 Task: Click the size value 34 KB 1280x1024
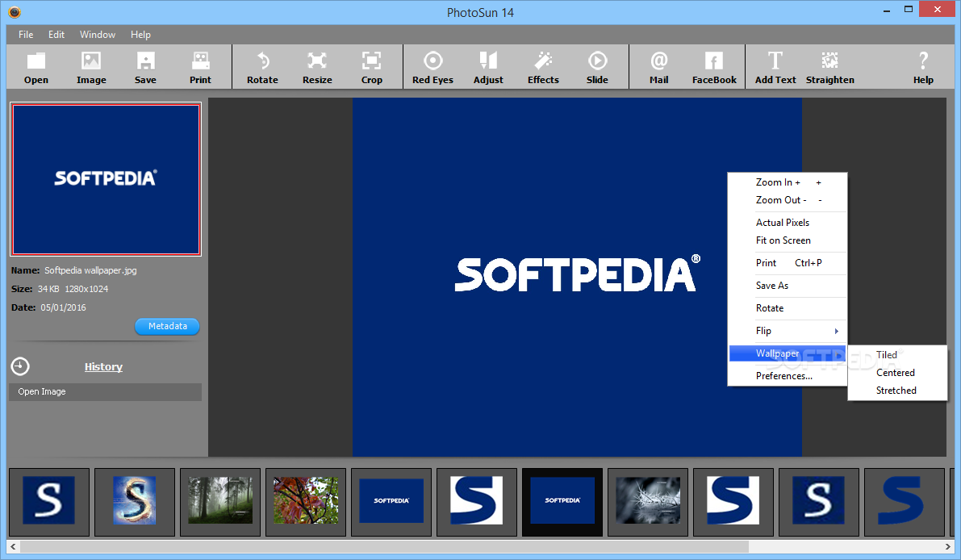(73, 289)
